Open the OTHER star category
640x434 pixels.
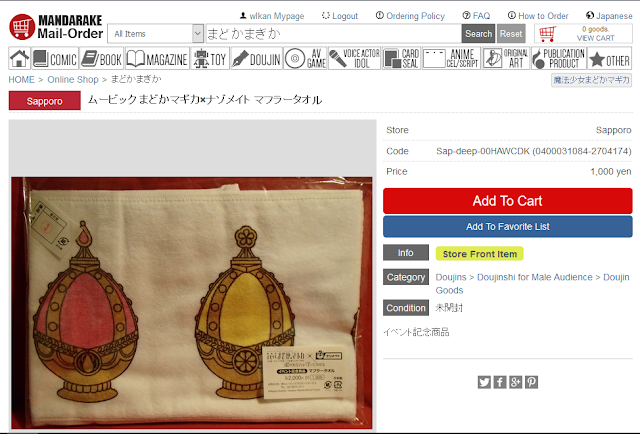tap(610, 58)
